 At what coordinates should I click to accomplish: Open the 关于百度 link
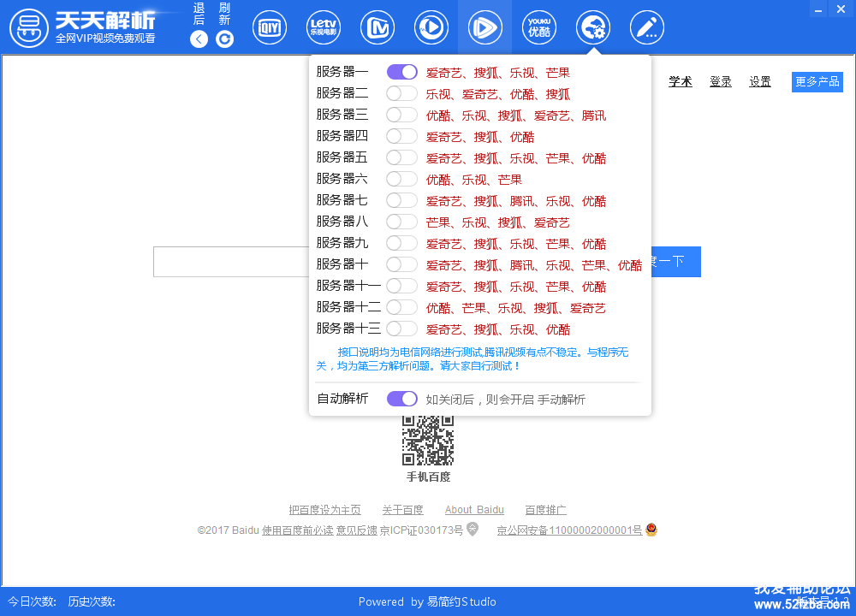403,510
